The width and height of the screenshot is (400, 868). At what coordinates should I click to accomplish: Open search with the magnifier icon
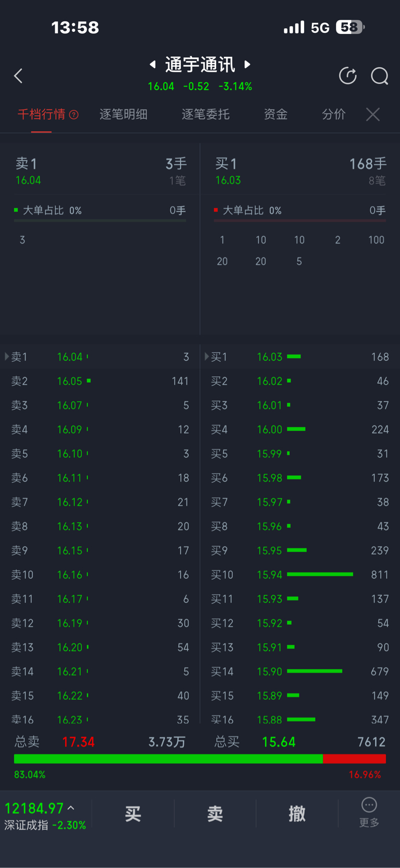(380, 76)
